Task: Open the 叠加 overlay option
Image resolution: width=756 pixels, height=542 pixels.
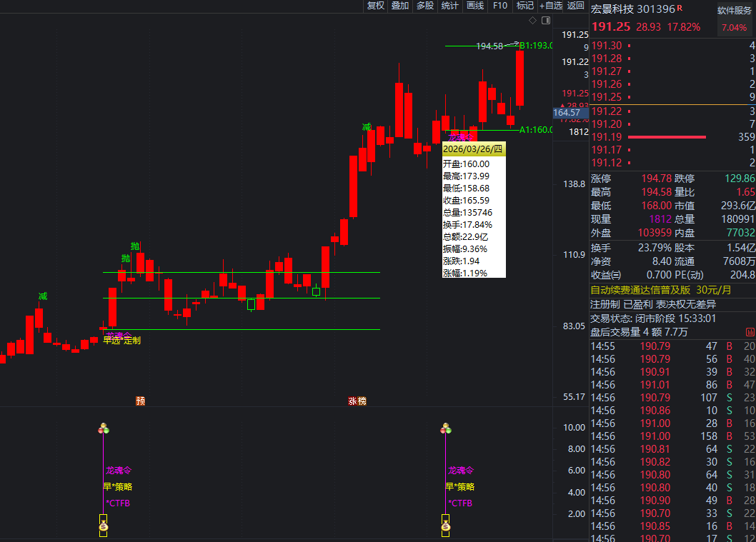Action: [400, 6]
